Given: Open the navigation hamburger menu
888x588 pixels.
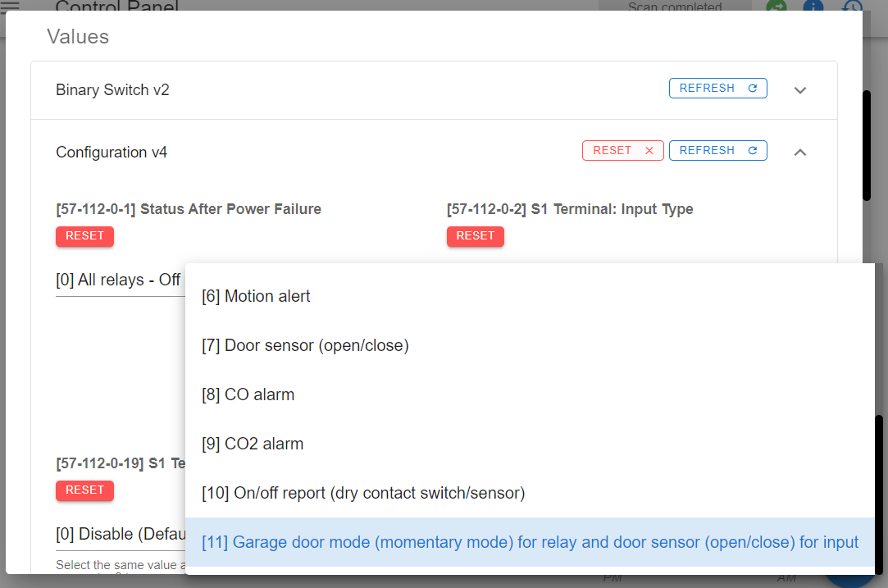Looking at the screenshot, I should click(11, 8).
